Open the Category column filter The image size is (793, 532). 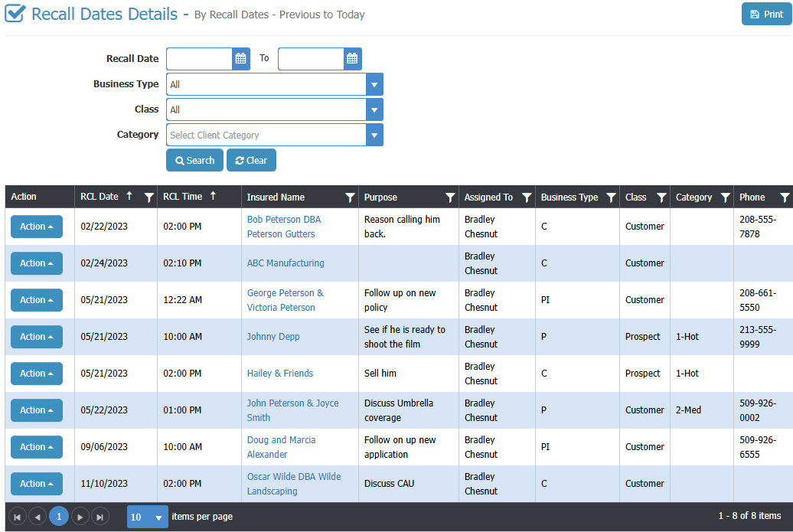[725, 197]
